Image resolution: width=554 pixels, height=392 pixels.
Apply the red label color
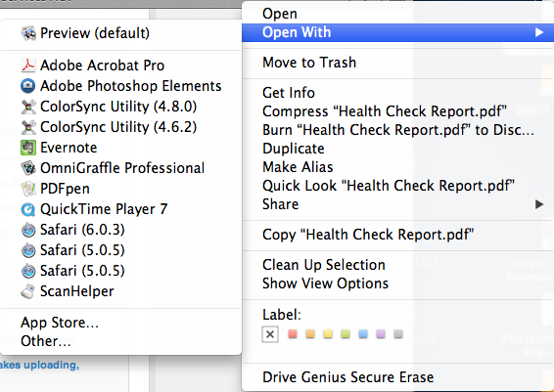pyautogui.click(x=293, y=333)
